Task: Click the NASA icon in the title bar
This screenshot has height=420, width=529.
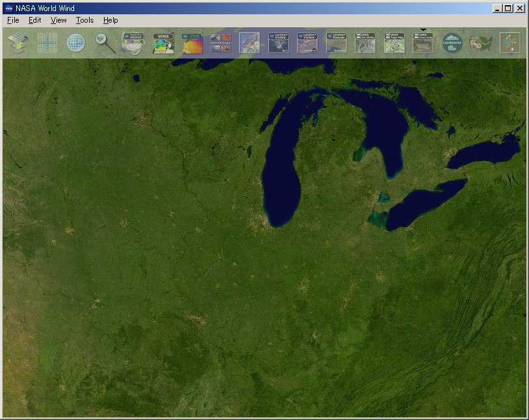Action: 8,7
